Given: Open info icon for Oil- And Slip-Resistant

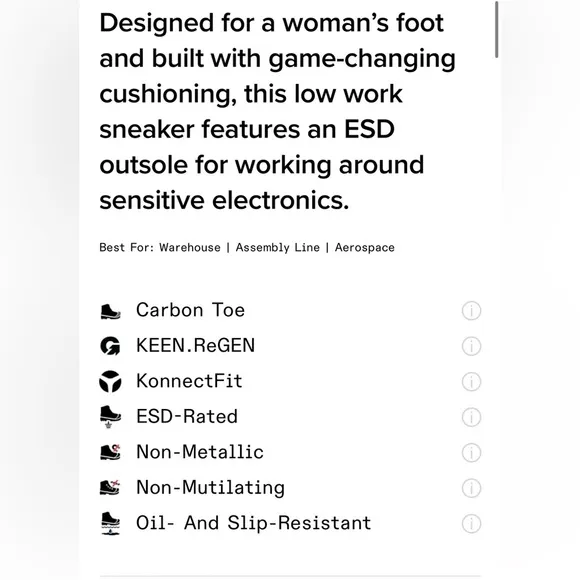Looking at the screenshot, I should [471, 523].
